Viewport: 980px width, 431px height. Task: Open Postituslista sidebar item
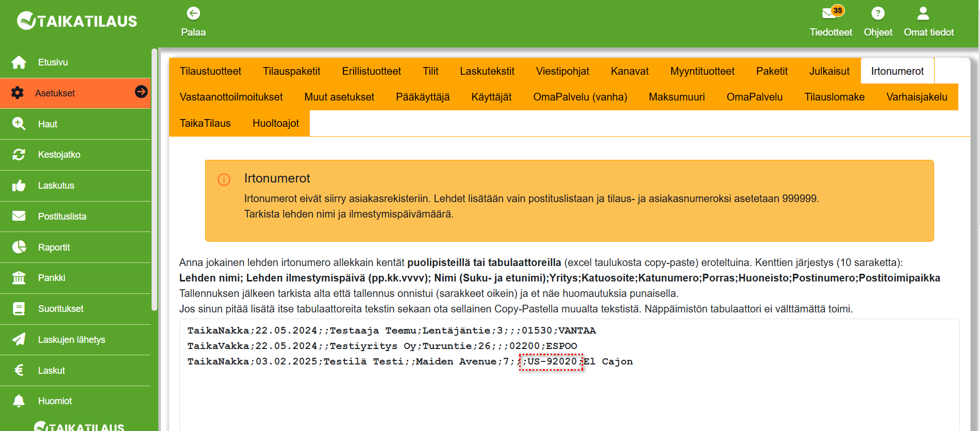(x=75, y=216)
